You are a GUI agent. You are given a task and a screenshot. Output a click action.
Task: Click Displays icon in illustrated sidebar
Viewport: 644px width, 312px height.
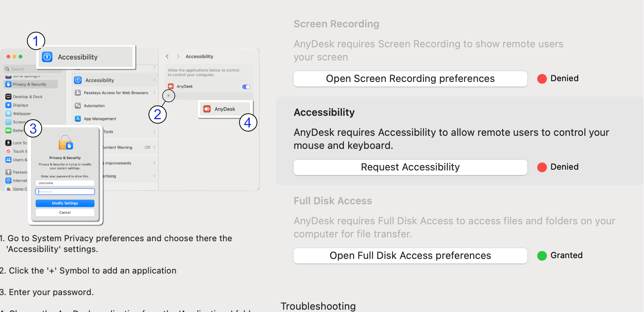8,105
